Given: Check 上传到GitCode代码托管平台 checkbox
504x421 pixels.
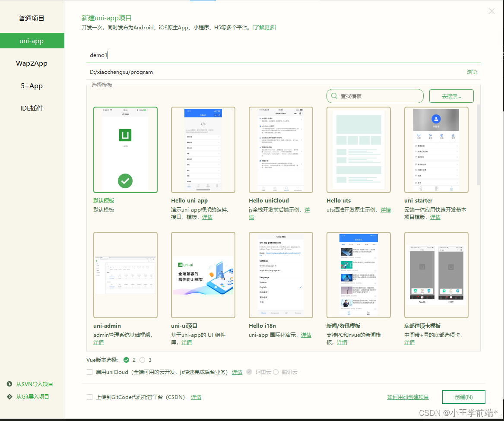Looking at the screenshot, I should 90,397.
